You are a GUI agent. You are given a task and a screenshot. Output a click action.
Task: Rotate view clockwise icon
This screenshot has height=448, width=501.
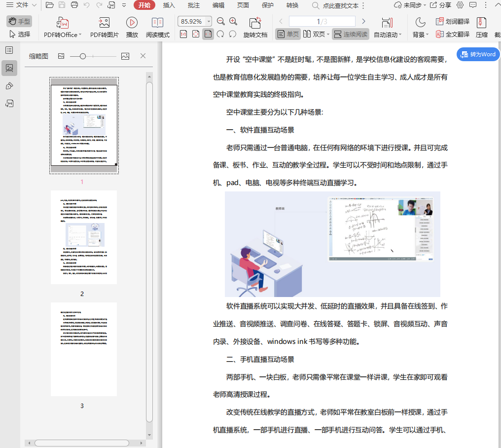click(220, 34)
